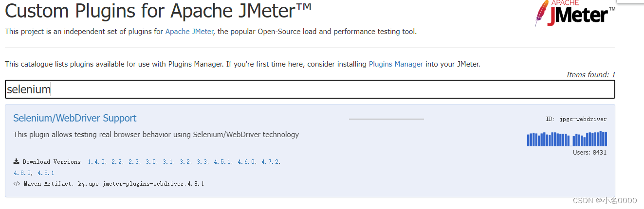
Task: Download plugin version 3.3
Action: click(202, 162)
